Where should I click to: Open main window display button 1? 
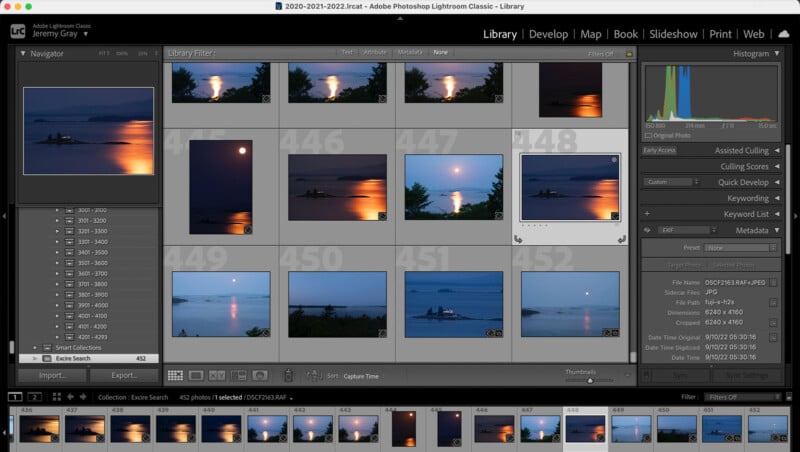point(15,396)
